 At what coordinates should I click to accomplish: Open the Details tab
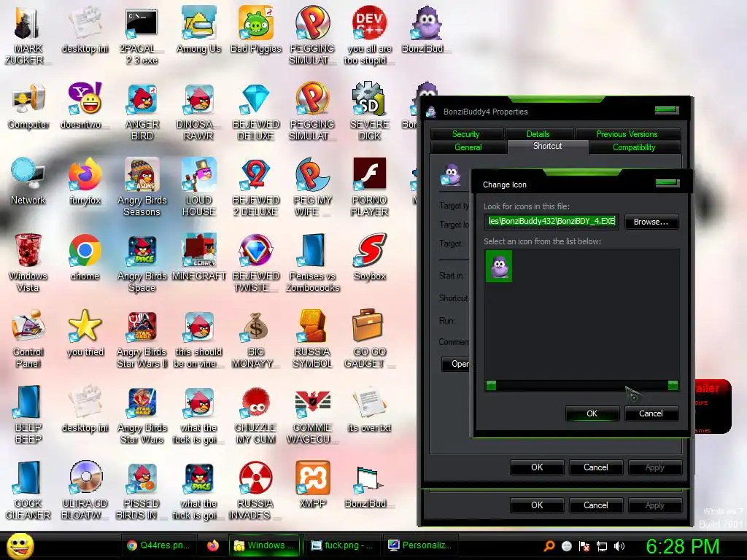(x=538, y=134)
